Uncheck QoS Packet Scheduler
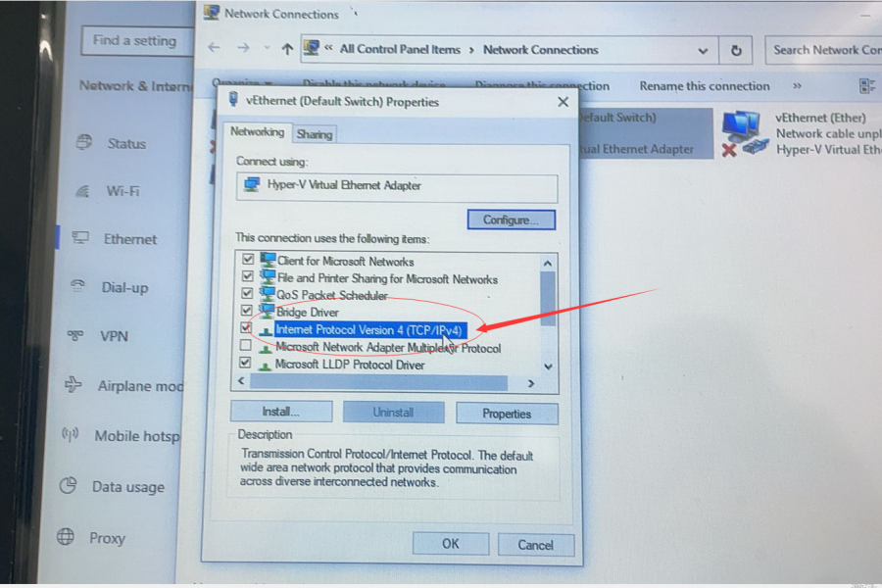 click(x=248, y=292)
